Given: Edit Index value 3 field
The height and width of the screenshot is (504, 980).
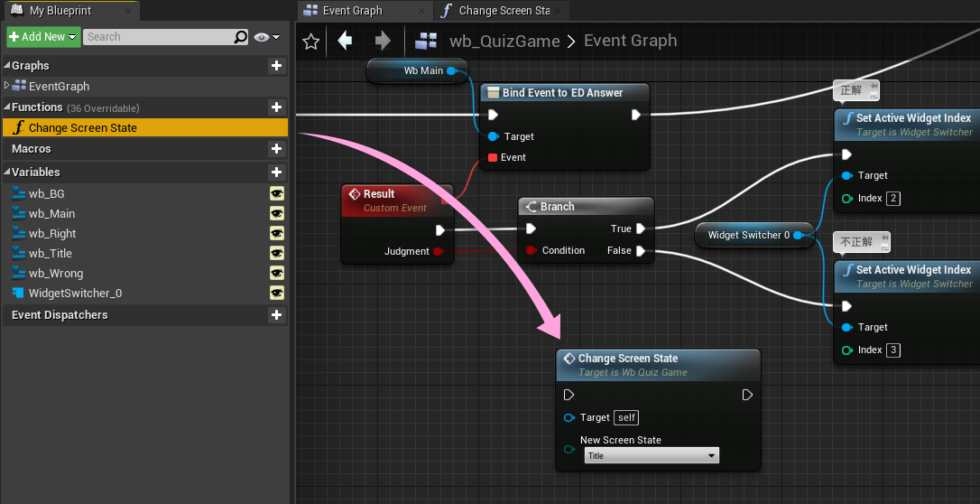Looking at the screenshot, I should click(x=893, y=350).
